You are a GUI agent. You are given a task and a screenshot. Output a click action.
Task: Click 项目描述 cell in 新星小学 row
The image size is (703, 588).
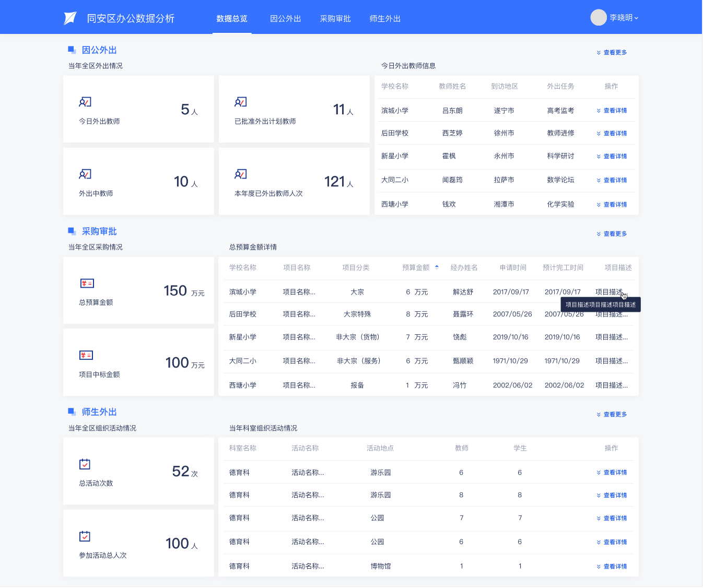click(x=611, y=337)
